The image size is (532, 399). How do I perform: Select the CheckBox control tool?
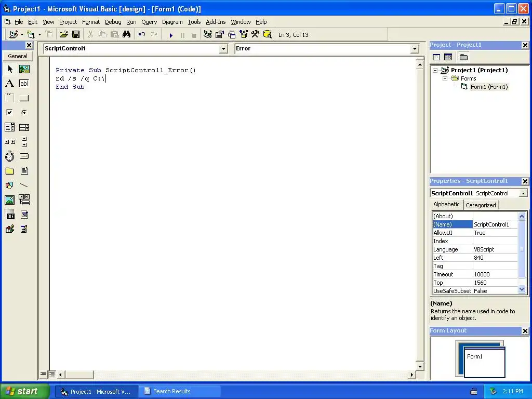tap(10, 112)
